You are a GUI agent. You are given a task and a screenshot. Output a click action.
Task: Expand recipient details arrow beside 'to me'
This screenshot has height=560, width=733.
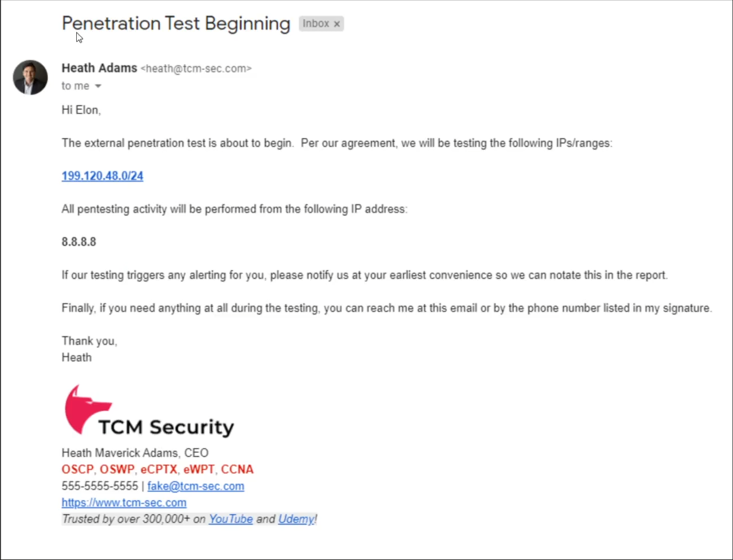98,86
